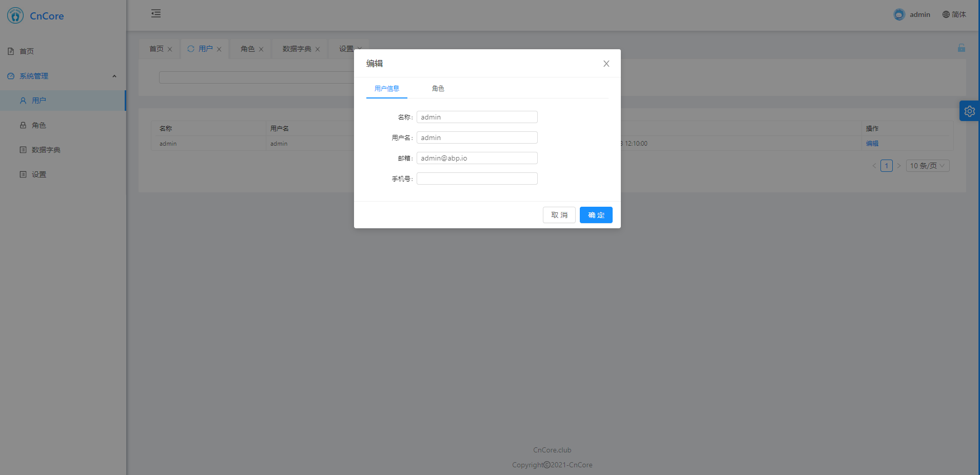Screen dimensions: 980x475
Task: Switch to the 角色 tab in dialog
Action: click(438, 88)
